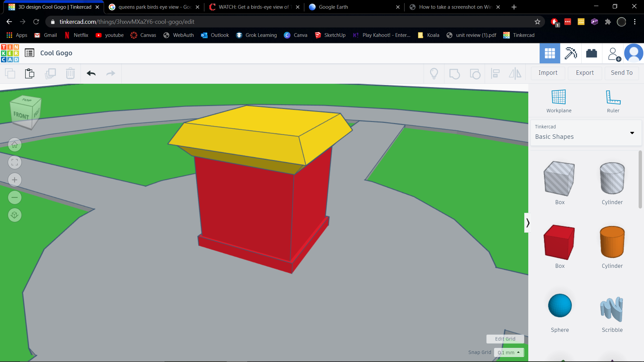Select the Workplane tool
644x362 pixels.
[559, 101]
